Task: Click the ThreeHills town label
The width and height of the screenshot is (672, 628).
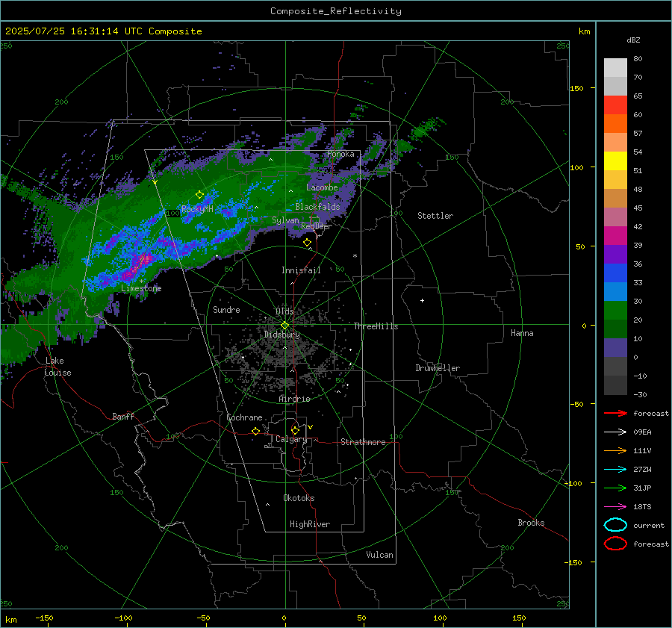Action: coord(376,326)
